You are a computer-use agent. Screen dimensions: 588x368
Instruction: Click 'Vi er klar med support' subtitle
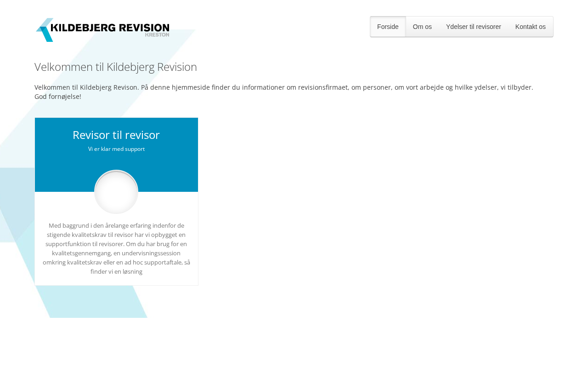116,149
